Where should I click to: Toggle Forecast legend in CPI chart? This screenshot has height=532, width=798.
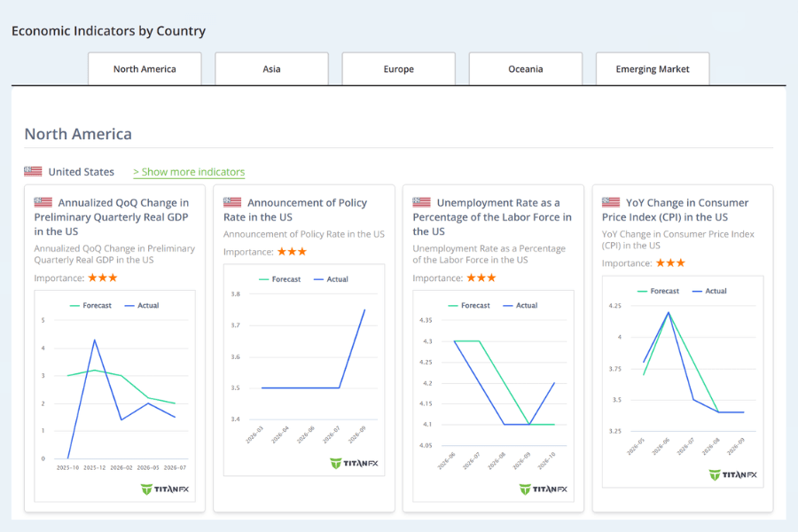pyautogui.click(x=659, y=291)
